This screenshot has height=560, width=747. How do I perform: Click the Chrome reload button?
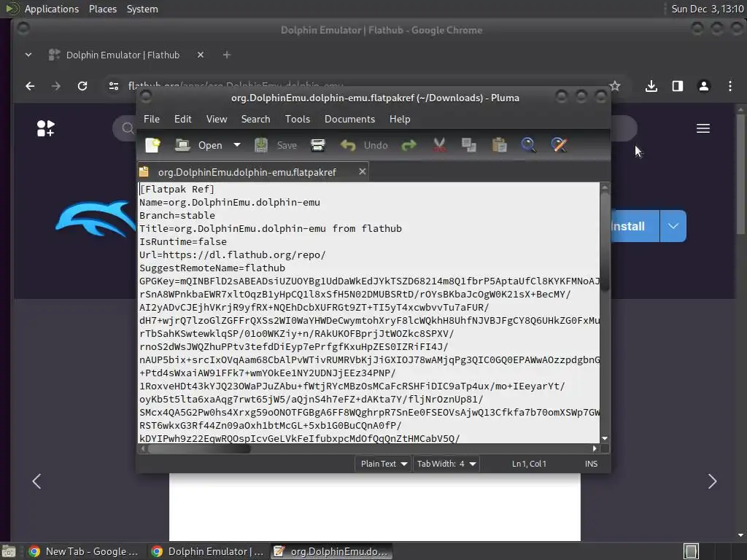point(82,86)
